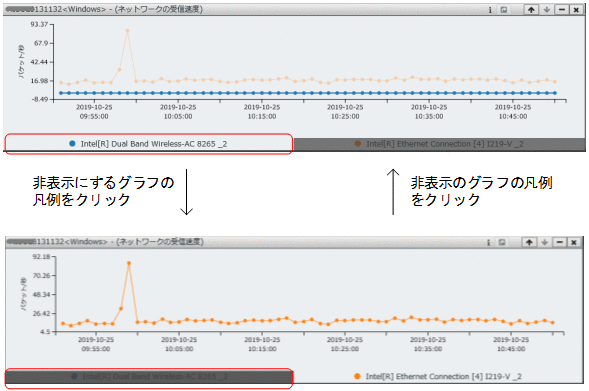Move top graph panel down with arrow
The width and height of the screenshot is (589, 391).
coord(547,10)
